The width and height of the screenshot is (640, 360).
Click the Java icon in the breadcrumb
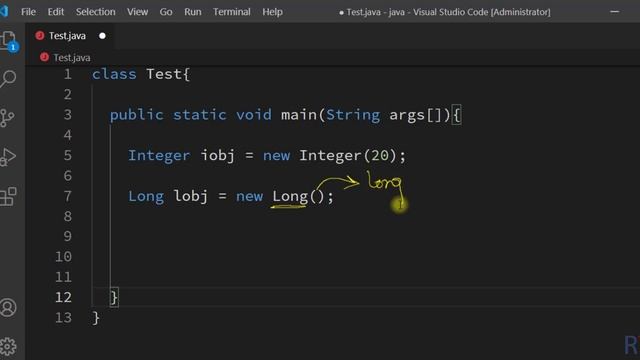(x=44, y=57)
